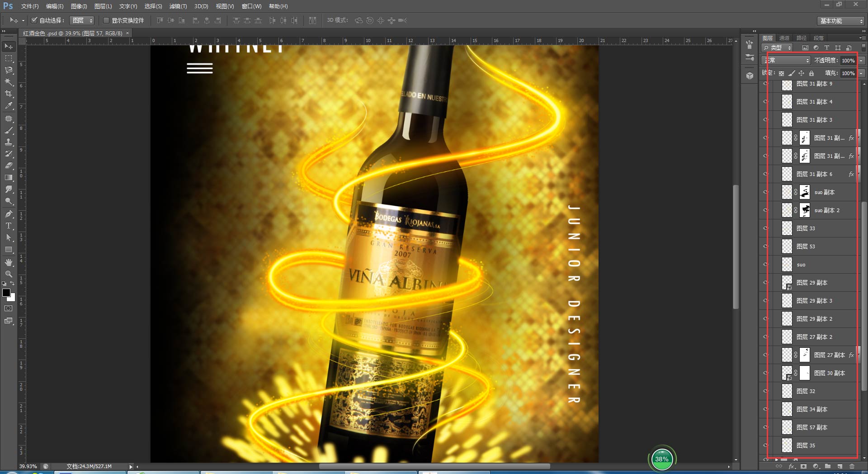The height and width of the screenshot is (474, 868).
Task: Open fill 填充 slider arrow
Action: [862, 73]
